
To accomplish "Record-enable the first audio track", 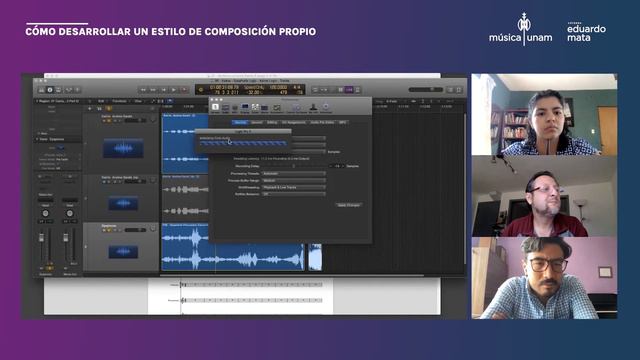I will 114,121.
